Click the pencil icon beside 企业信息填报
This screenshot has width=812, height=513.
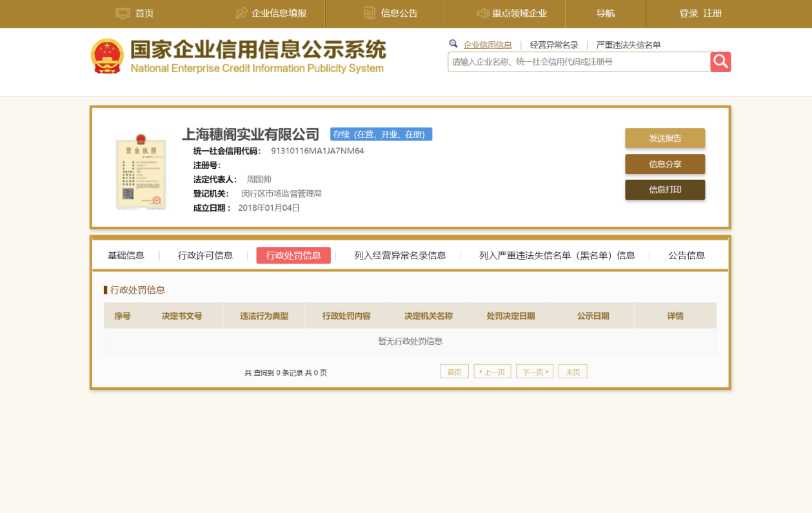click(x=242, y=14)
